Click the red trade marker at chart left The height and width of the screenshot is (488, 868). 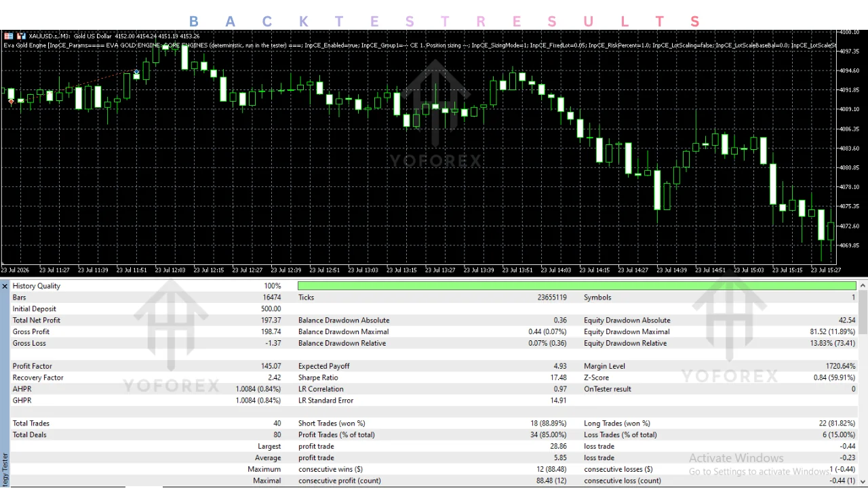(x=11, y=102)
